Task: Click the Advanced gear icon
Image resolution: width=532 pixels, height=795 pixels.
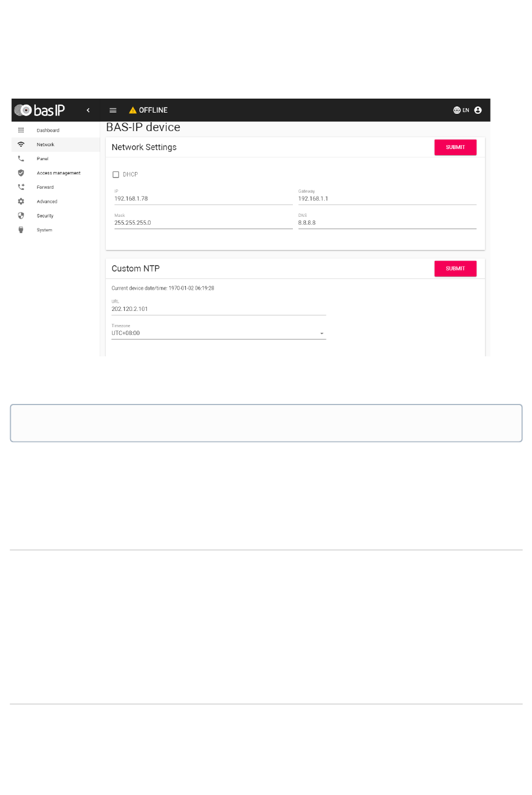Action: tap(21, 202)
